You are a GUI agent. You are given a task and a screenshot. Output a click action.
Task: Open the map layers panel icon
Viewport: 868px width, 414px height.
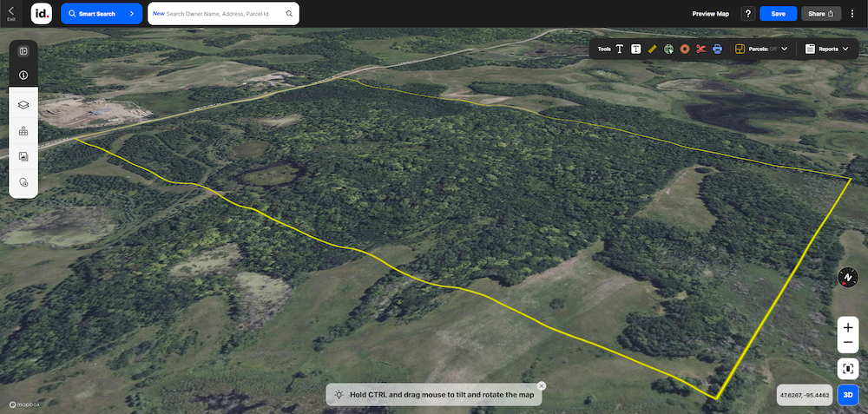pos(23,105)
